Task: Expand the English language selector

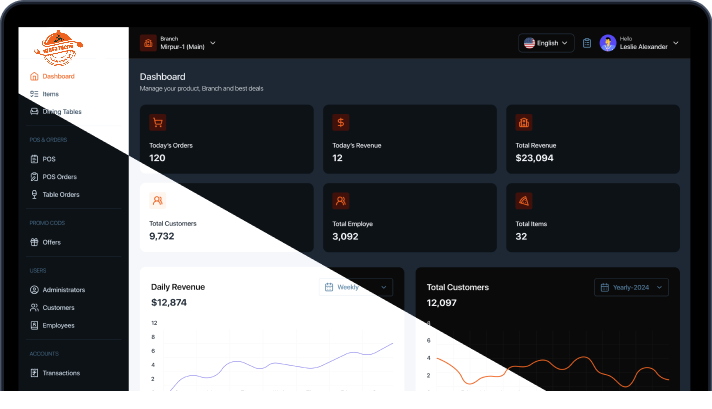Action: [546, 43]
